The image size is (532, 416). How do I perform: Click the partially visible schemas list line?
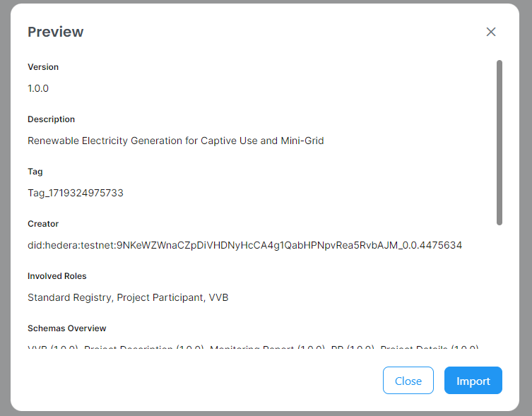(x=253, y=349)
